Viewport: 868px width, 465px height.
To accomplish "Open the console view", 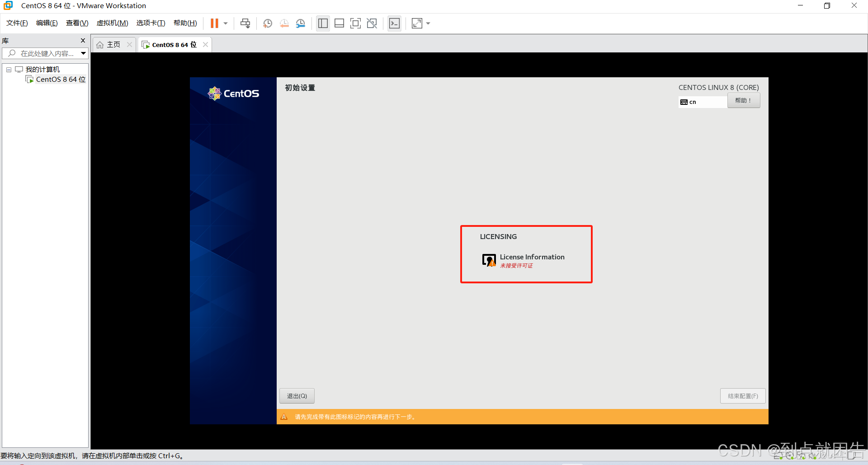I will point(394,23).
